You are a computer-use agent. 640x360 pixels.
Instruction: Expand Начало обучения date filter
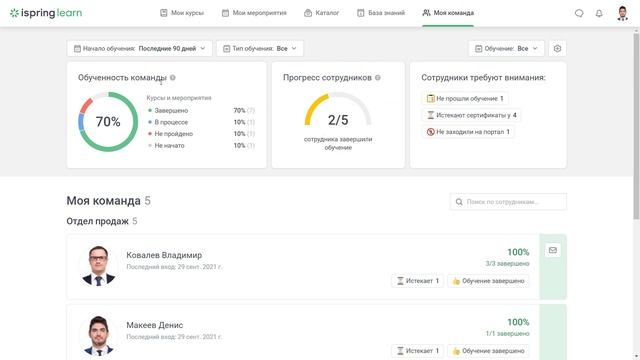click(x=139, y=49)
